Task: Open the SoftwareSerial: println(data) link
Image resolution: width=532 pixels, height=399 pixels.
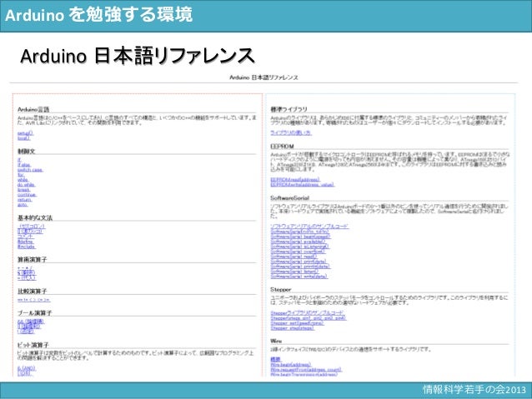Action: pos(300,267)
